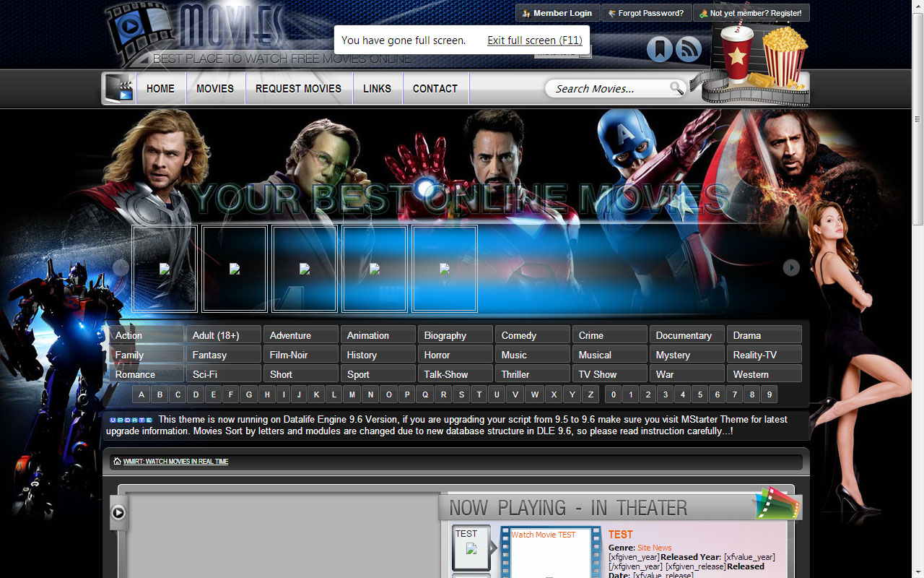This screenshot has height=578, width=924.
Task: Filter movies by number 9
Action: pyautogui.click(x=770, y=394)
